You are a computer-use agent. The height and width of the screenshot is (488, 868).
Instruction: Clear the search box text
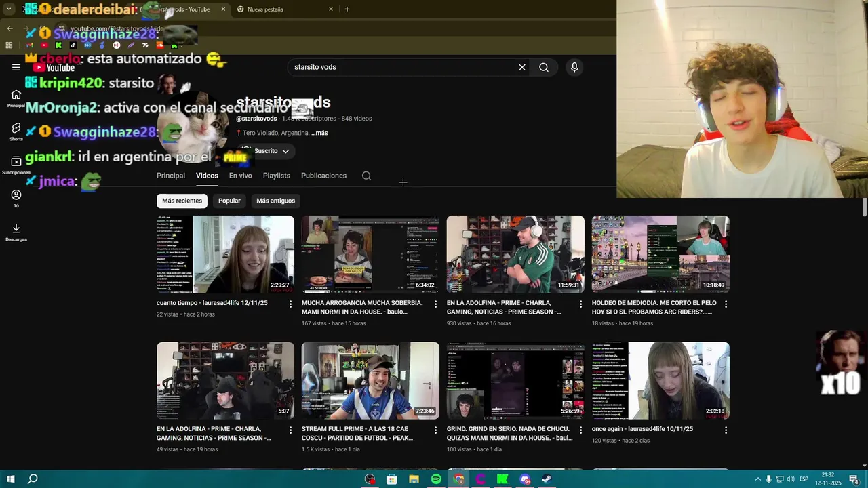tap(522, 67)
